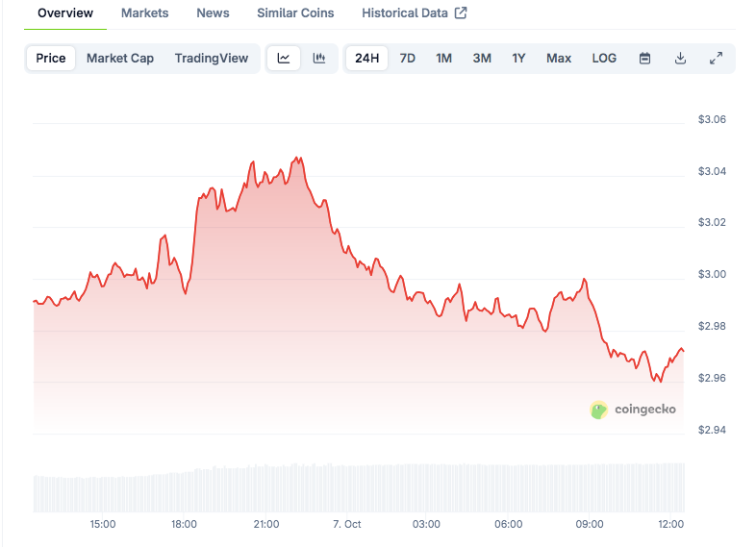The width and height of the screenshot is (756, 547).
Task: Select the 7D time range
Action: click(408, 58)
